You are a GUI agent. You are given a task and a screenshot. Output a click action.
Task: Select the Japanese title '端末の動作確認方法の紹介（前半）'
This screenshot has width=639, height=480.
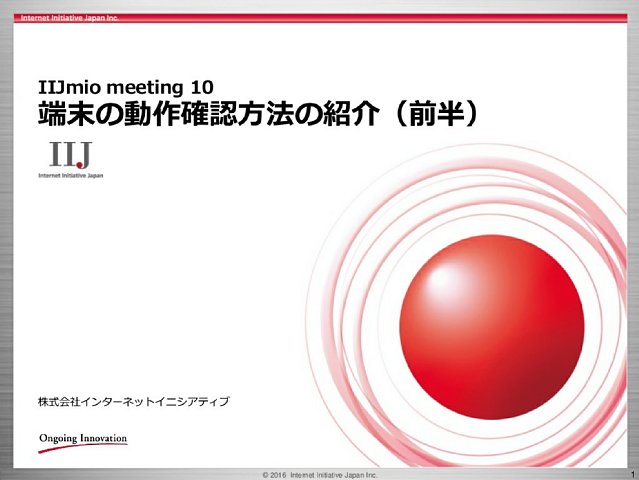[258, 114]
